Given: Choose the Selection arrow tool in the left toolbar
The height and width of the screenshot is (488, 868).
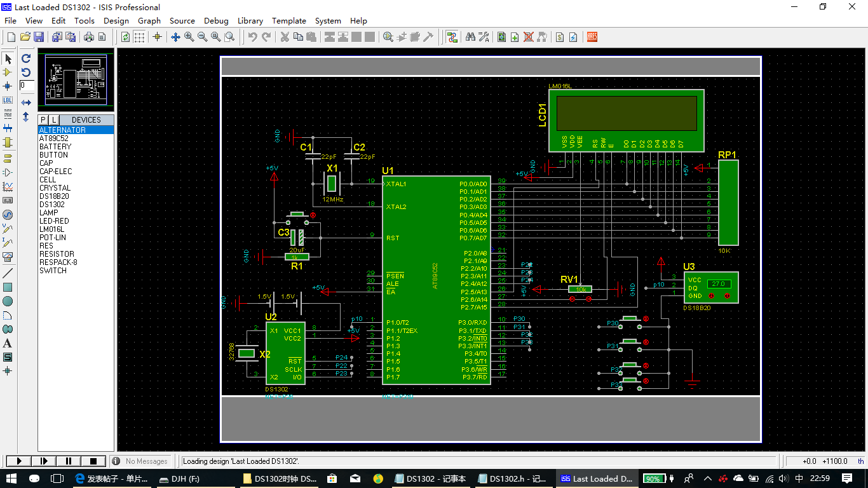Looking at the screenshot, I should click(x=8, y=58).
